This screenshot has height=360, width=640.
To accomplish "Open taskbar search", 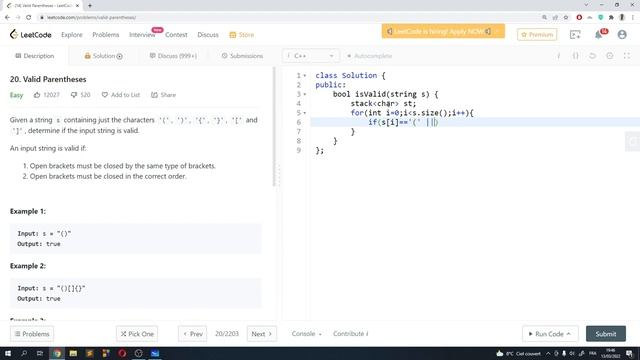I will click(x=24, y=353).
